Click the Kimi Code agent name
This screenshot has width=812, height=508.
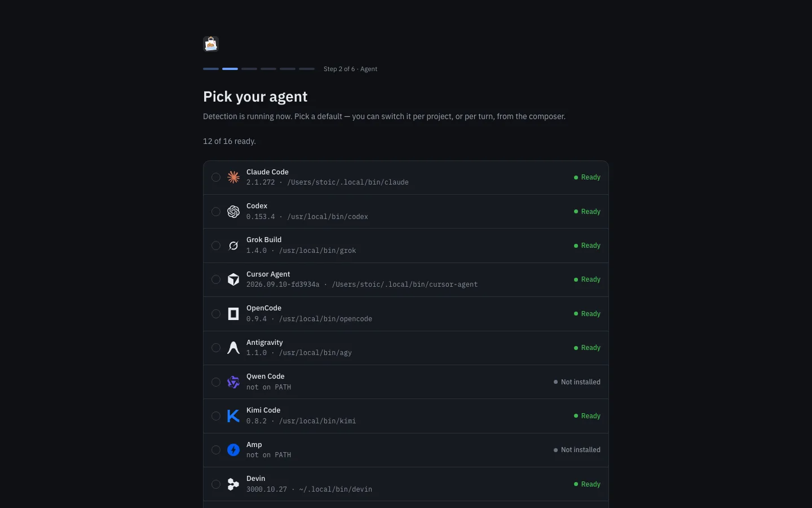point(263,410)
